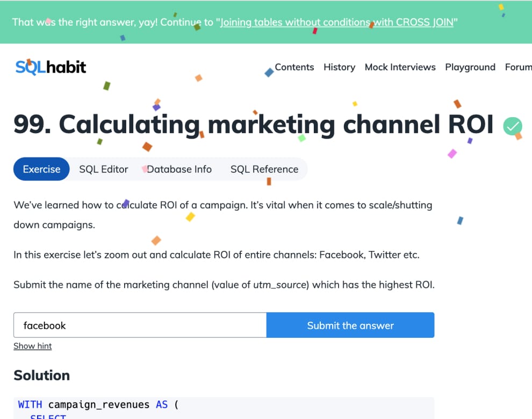Select the Exercise tab

[x=41, y=169]
